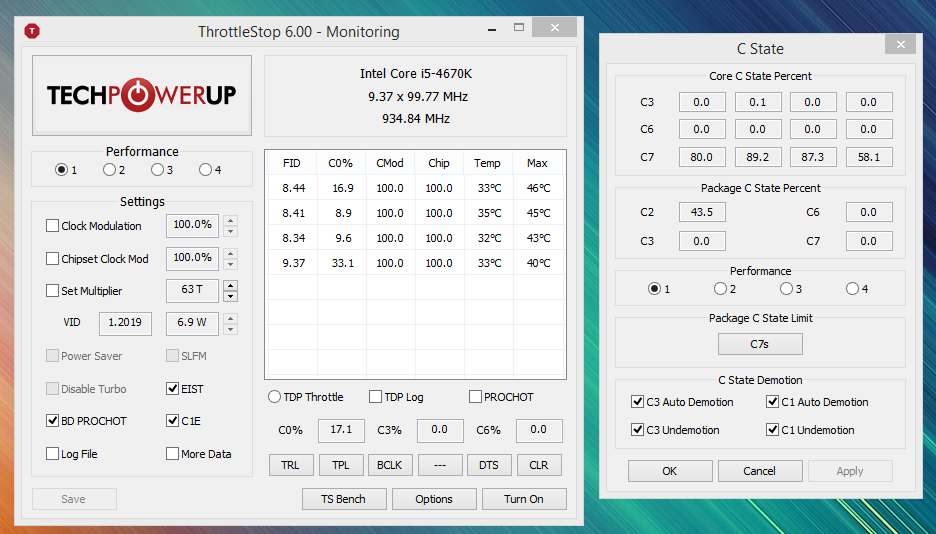Select profile 4 in C State window
The image size is (936, 534).
point(852,289)
